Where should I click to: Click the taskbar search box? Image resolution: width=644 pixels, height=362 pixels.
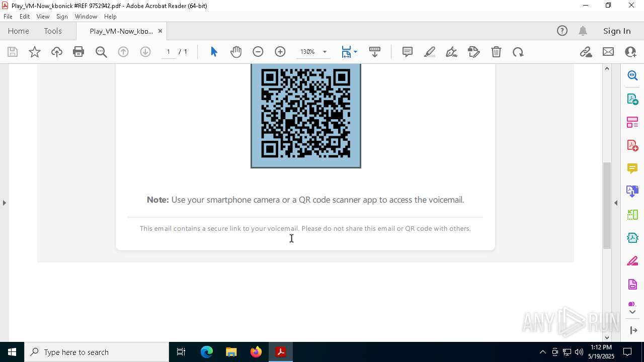coord(97,352)
